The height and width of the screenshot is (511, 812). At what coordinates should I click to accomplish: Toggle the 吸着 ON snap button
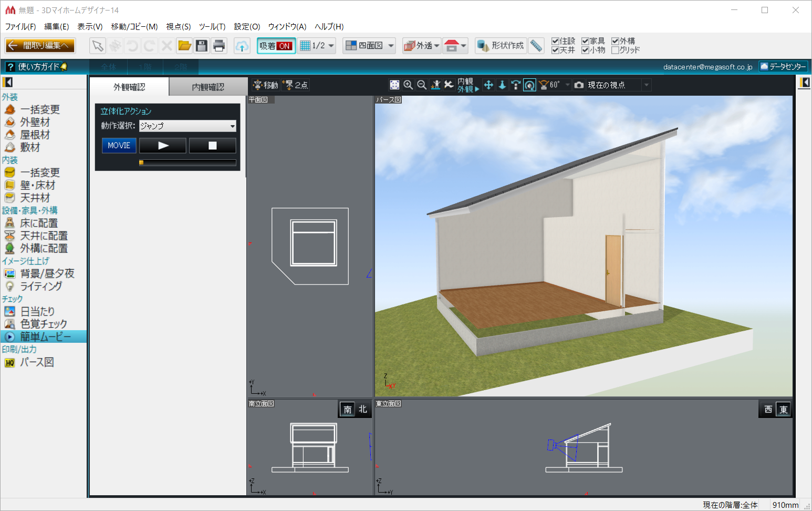click(276, 46)
